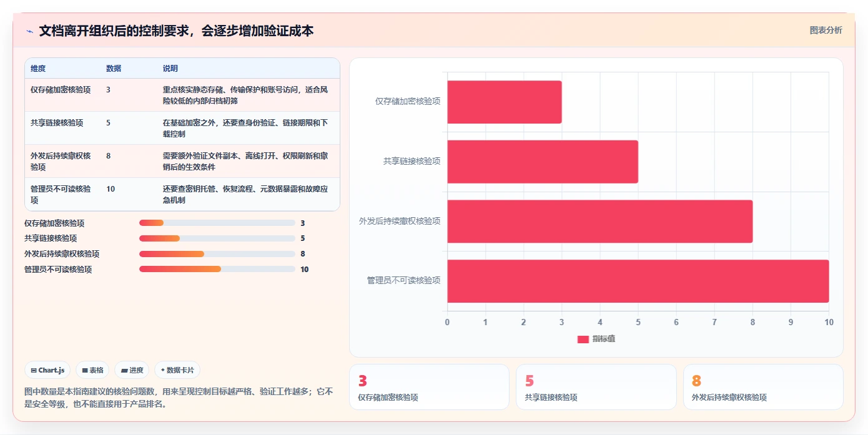The image size is (868, 435).
Task: Select the 进度 tag chip
Action: coord(132,370)
